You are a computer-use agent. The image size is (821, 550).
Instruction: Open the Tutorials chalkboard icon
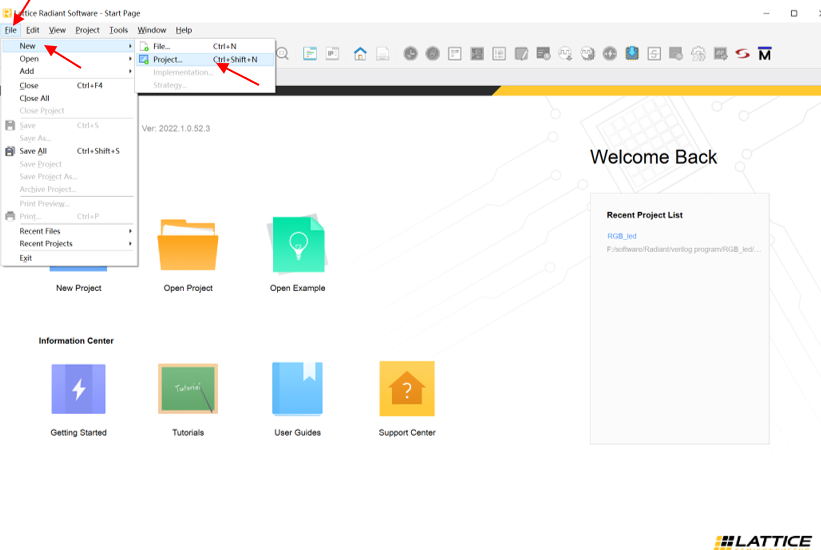[x=188, y=389]
